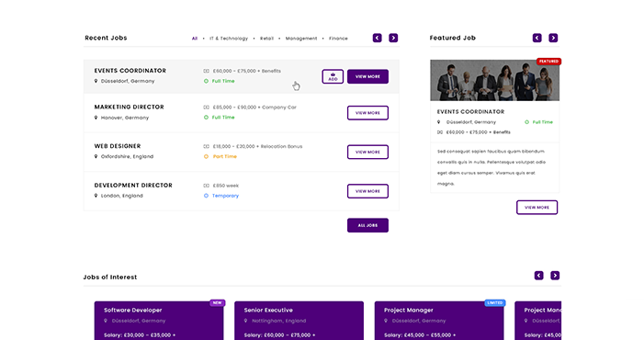Screen dimensions: 644x340
Task: Click Temporary circle icon in Development Director row
Action: [206, 196]
